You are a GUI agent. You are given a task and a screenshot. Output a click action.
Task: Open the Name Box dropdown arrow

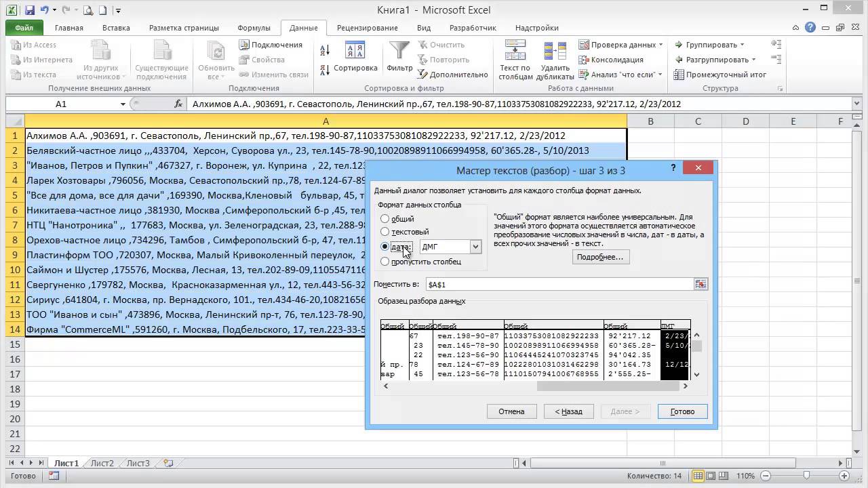point(123,104)
